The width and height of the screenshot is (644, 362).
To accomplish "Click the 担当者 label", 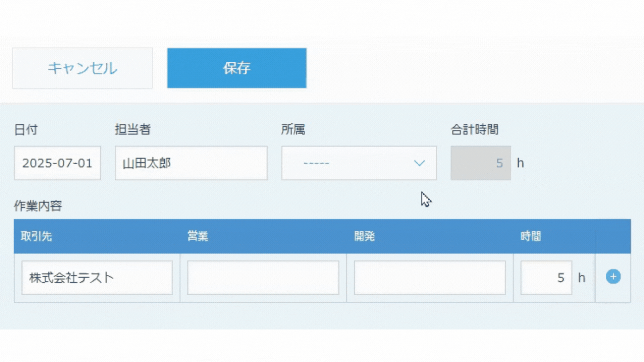I will coord(133,129).
